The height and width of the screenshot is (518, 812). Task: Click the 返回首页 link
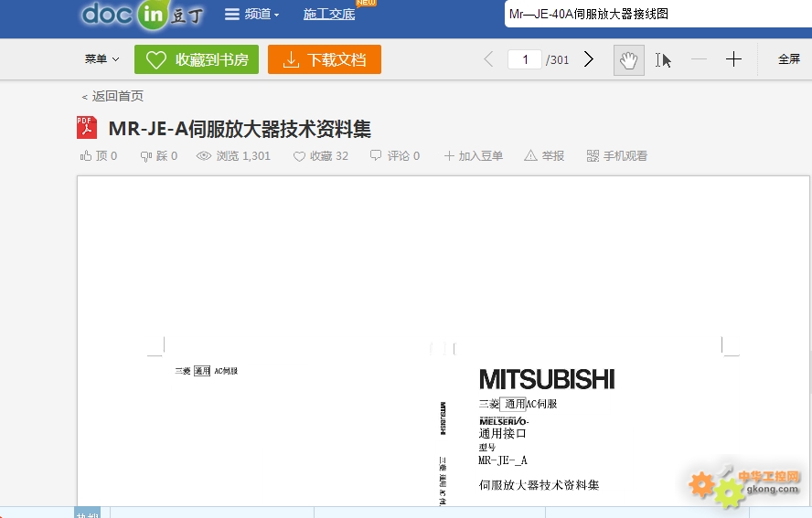[112, 96]
